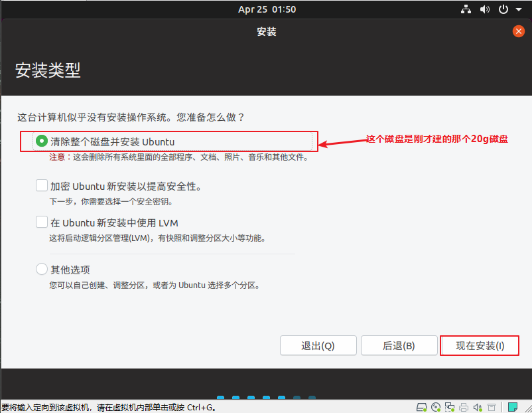Click the 退出(Q) quit button
532x413 pixels.
[x=318, y=345]
